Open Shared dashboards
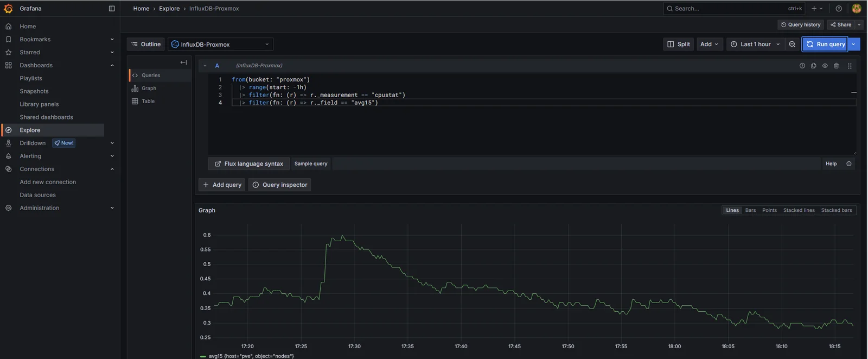Viewport: 868px width, 359px height. click(46, 117)
